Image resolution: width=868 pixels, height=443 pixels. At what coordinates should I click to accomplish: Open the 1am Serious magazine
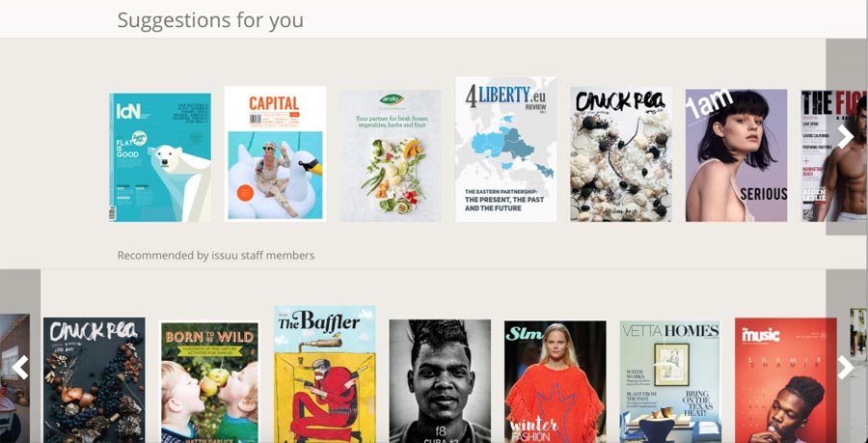736,155
